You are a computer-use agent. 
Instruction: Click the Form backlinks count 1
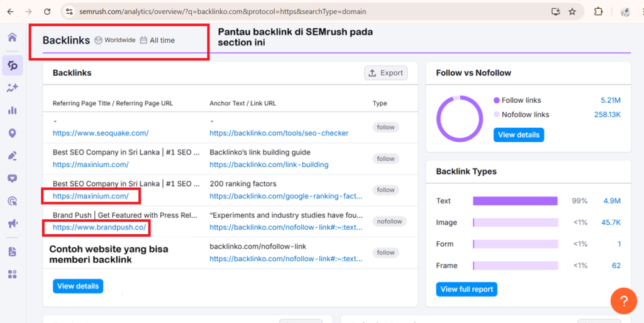click(x=619, y=244)
